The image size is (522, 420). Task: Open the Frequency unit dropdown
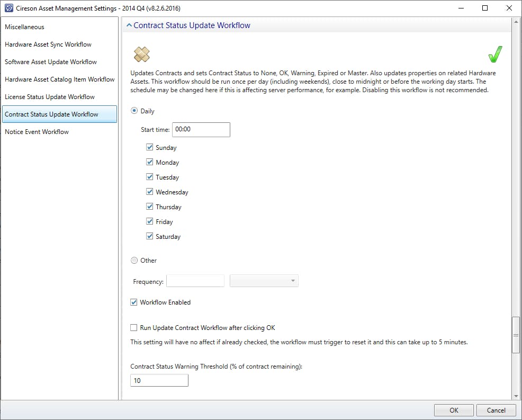point(264,281)
